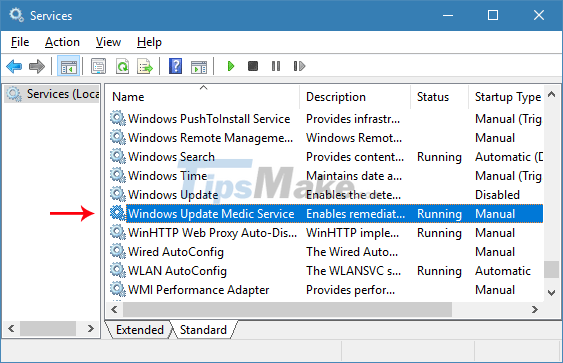The height and width of the screenshot is (363, 563).
Task: Switch to the Extended tab
Action: point(140,330)
